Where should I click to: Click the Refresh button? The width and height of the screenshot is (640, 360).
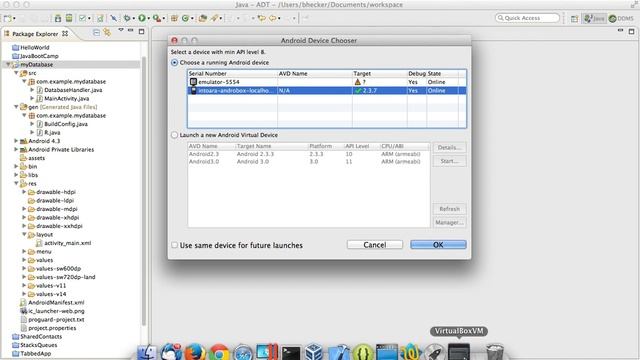[x=449, y=209]
